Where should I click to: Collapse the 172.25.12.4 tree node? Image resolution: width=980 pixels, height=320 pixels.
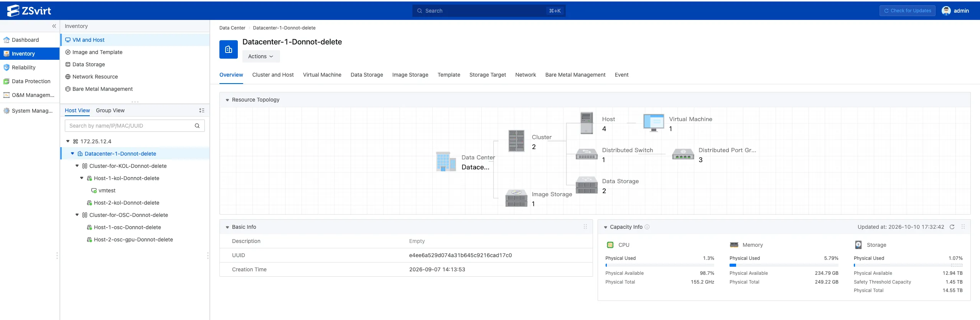68,141
